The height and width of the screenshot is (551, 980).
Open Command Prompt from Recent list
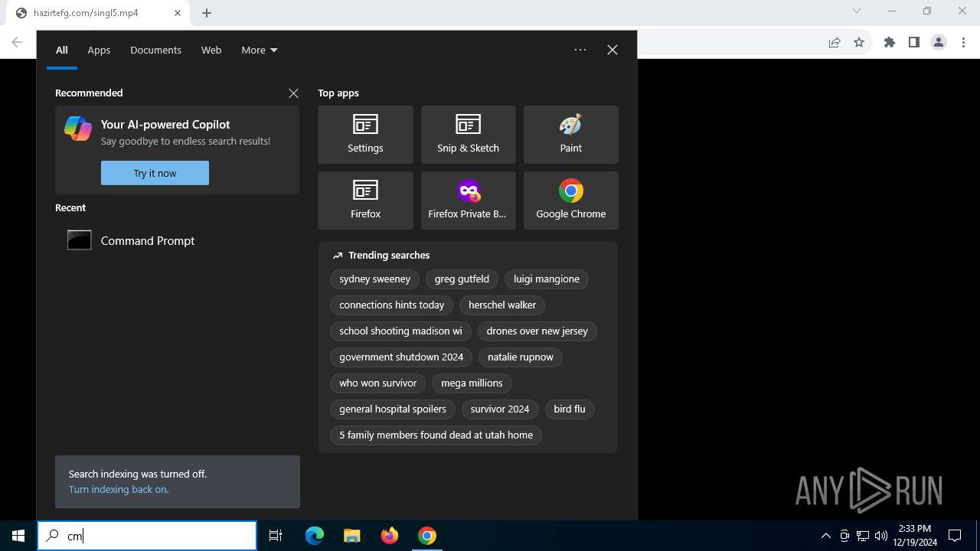coord(177,240)
